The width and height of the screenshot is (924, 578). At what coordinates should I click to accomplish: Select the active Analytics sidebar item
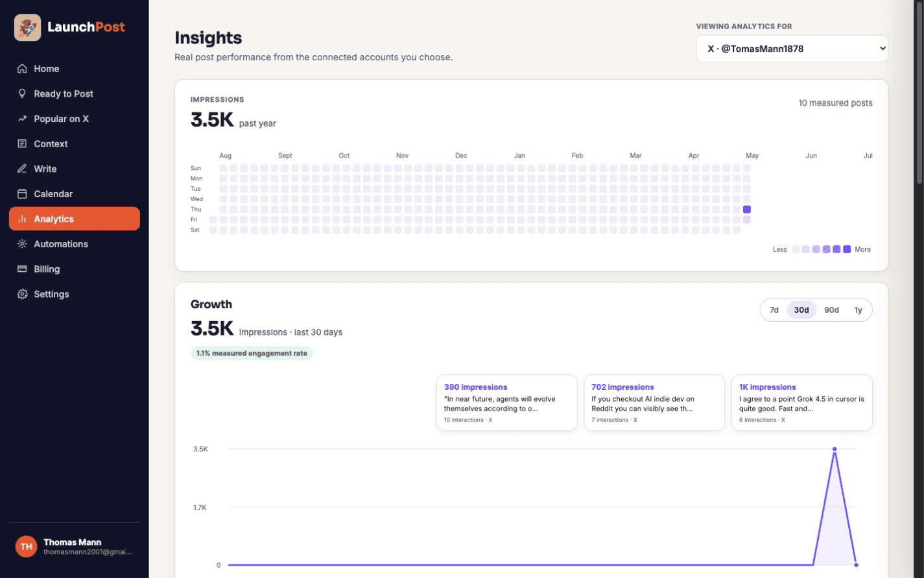[x=75, y=219]
